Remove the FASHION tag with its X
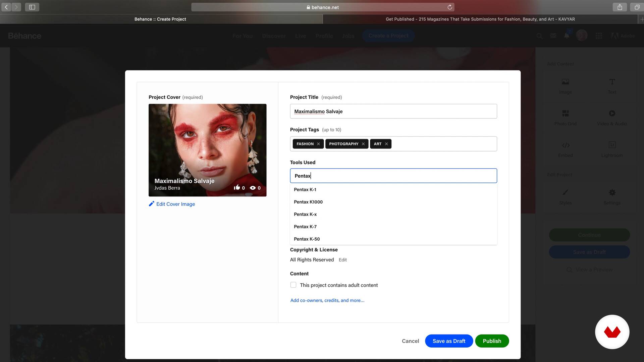Screen dimensions: 644x362 (318, 144)
